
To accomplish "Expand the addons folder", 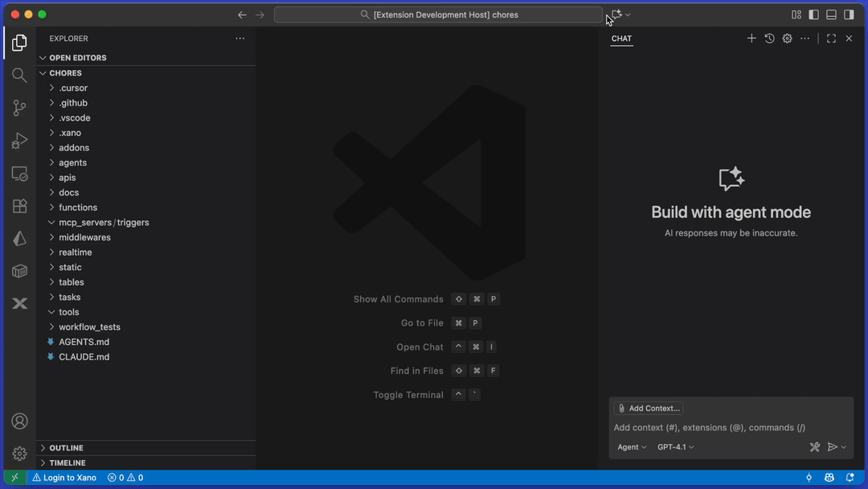I will coord(146,148).
